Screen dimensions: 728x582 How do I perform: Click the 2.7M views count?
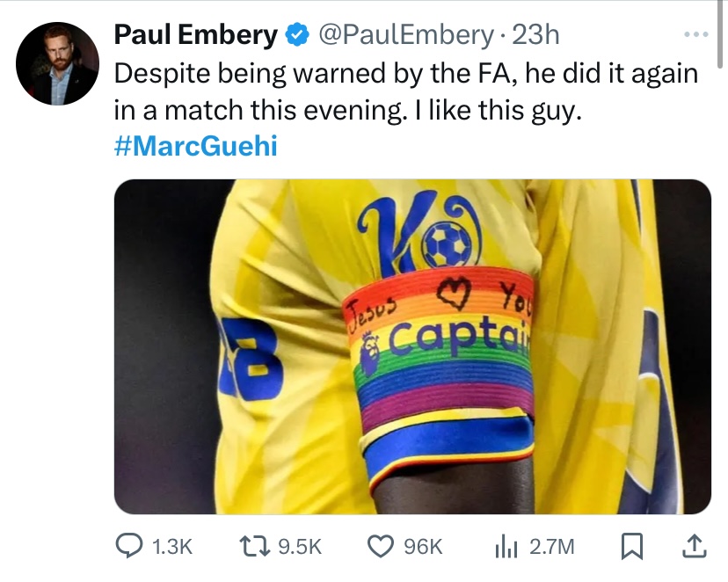pos(551,546)
